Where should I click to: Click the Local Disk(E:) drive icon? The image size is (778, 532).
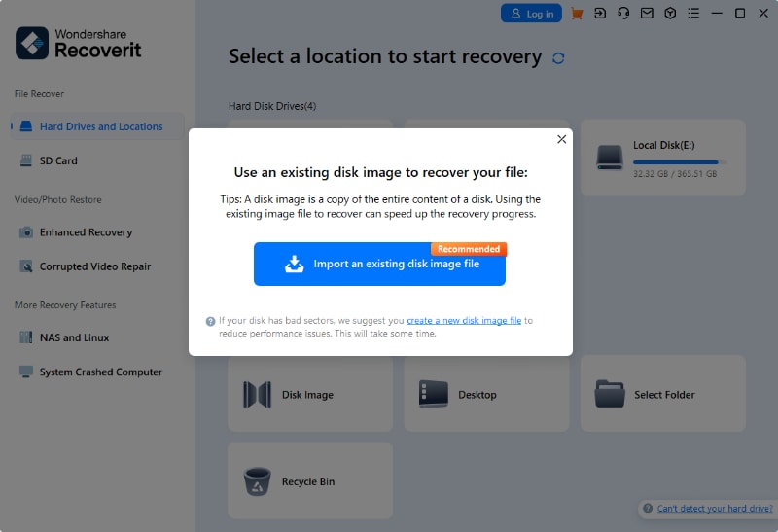(610, 158)
